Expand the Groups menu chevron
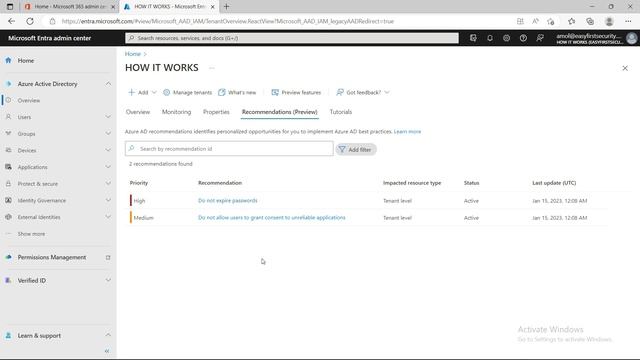 [x=108, y=133]
